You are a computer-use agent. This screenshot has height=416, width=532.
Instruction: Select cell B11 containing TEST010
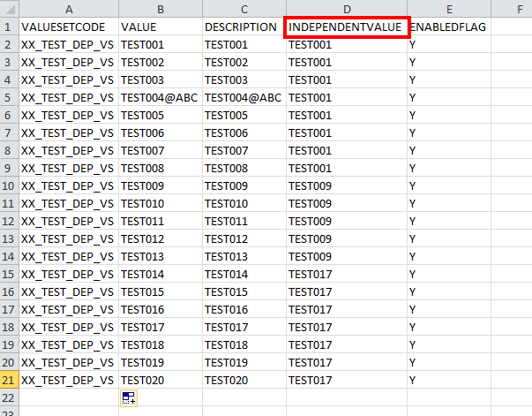[x=161, y=203]
